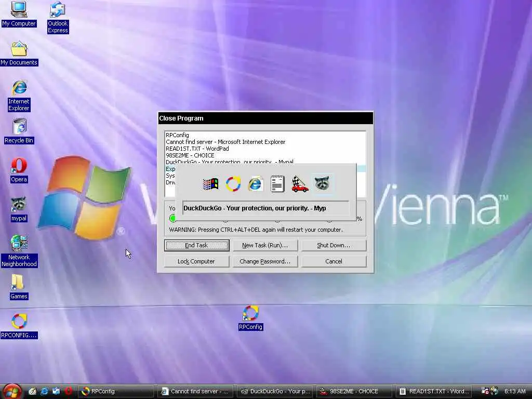Launch Opera from the desktop
This screenshot has width=532, height=399.
click(19, 170)
